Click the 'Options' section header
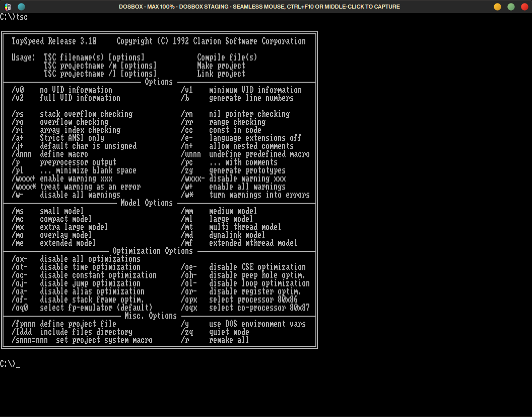532x417 pixels. (159, 82)
